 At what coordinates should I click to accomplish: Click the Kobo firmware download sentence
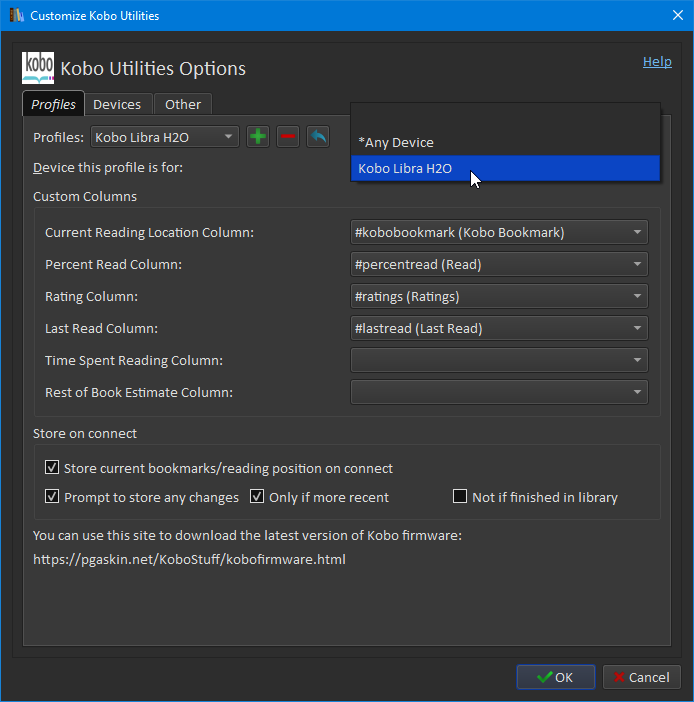pyautogui.click(x=247, y=535)
